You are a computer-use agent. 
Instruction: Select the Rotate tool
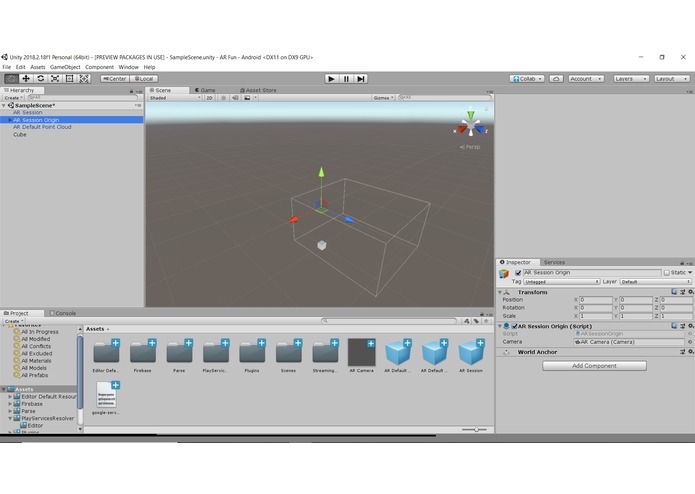[41, 79]
